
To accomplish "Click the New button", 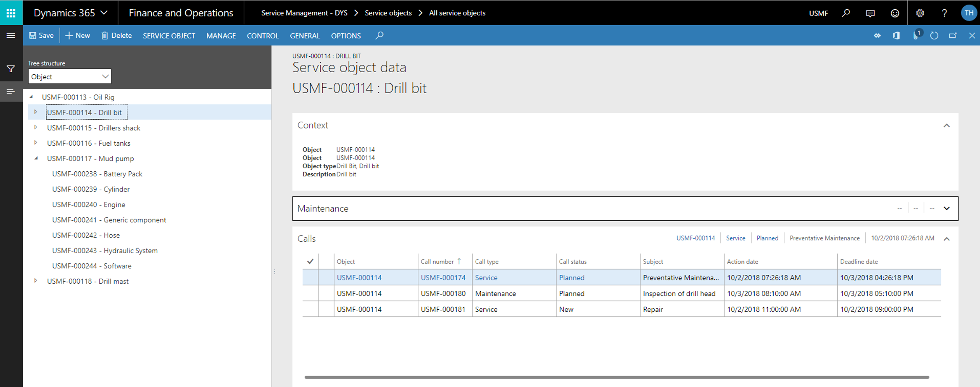I will pyautogui.click(x=78, y=36).
